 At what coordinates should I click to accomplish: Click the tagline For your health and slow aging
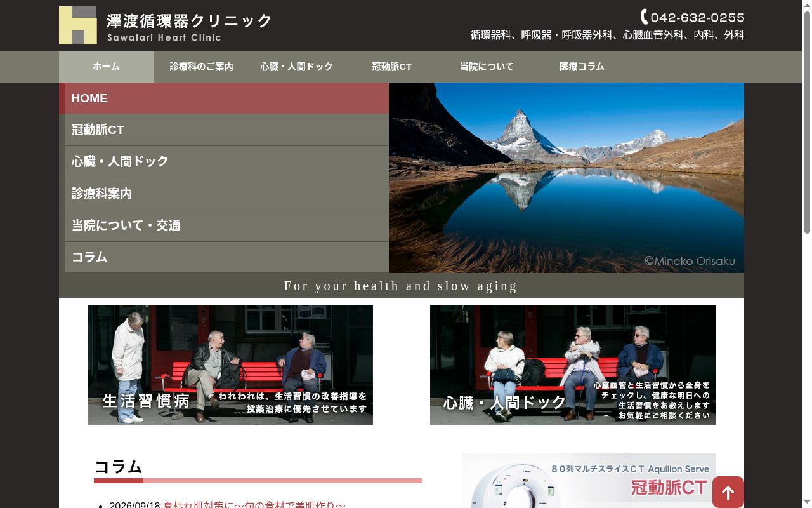pos(401,286)
